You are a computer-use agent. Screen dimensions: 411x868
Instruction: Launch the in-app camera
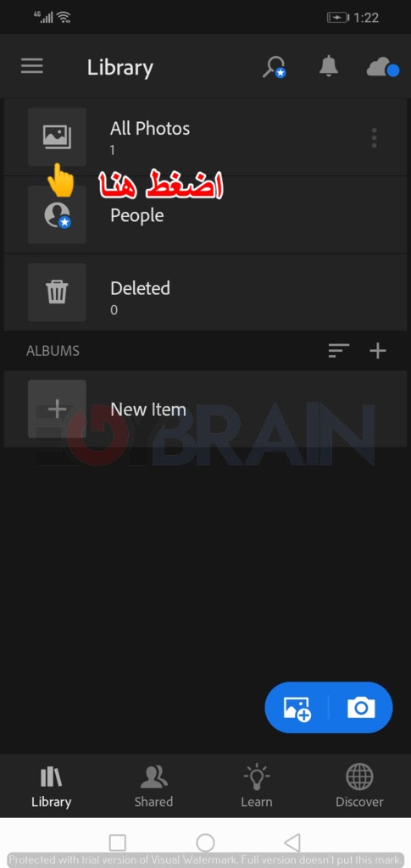(x=361, y=708)
